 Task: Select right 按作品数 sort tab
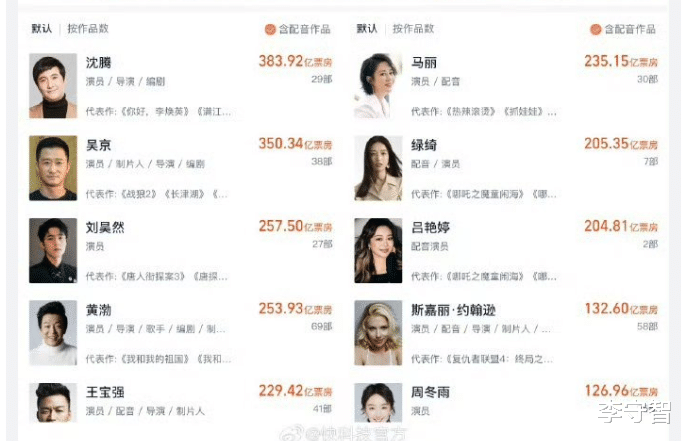coord(413,29)
